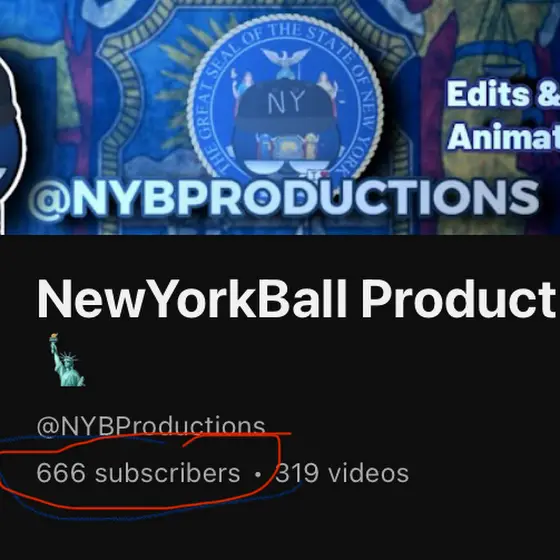Image resolution: width=560 pixels, height=560 pixels.
Task: Click the right figure on the seal
Action: click(x=328, y=87)
